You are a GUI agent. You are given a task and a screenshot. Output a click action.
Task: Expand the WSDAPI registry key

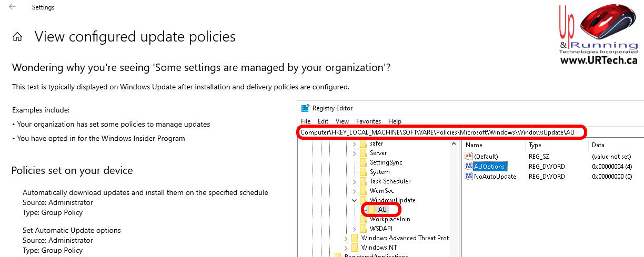click(354, 229)
